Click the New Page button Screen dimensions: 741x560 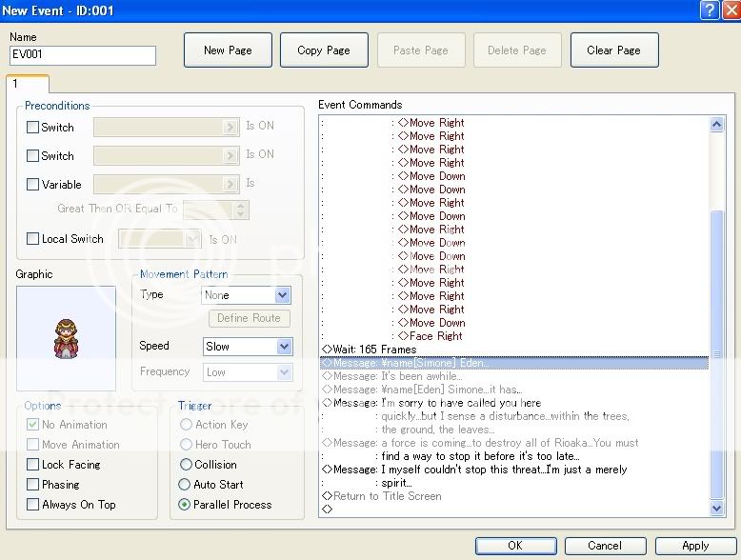228,50
